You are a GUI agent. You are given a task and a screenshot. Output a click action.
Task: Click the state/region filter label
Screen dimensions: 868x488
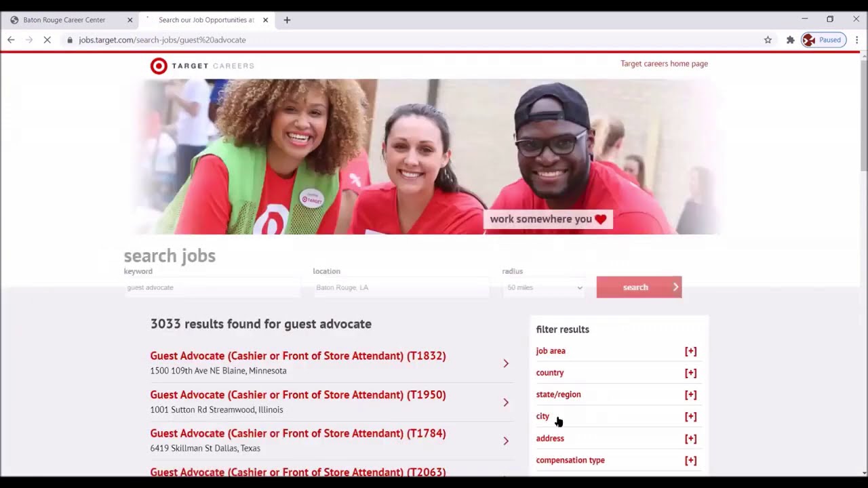point(558,394)
